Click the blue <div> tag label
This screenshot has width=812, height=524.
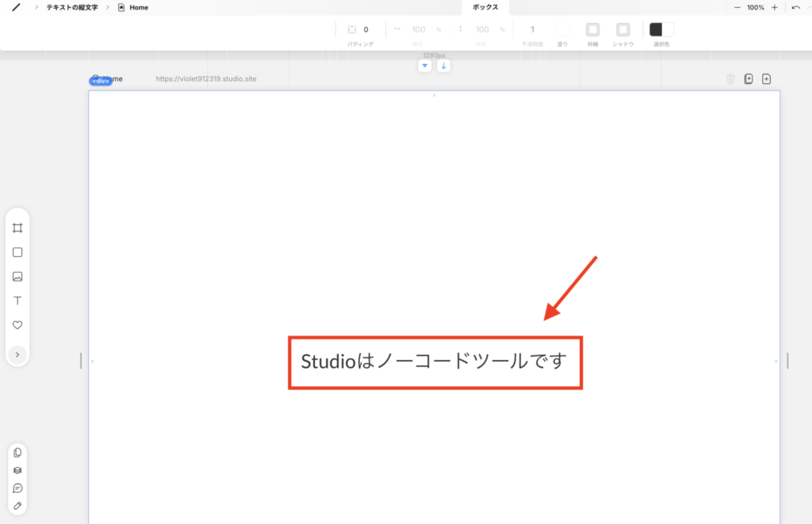click(101, 81)
